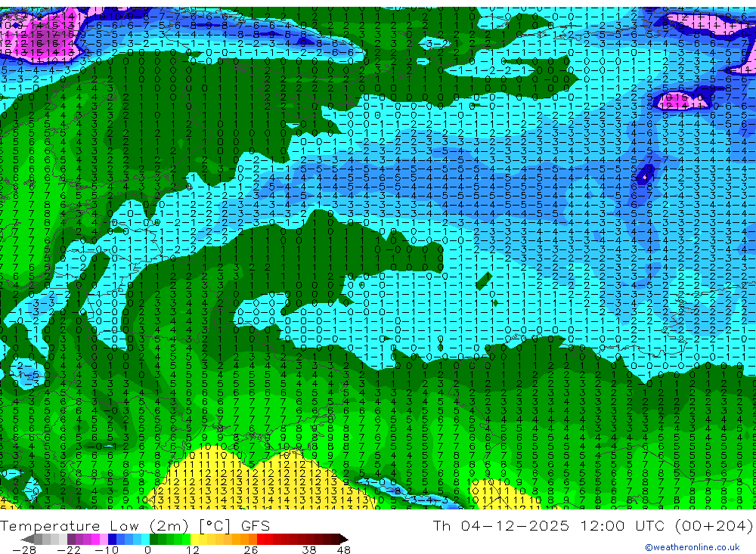Pick the yellow band of the legend color bar

195,539
